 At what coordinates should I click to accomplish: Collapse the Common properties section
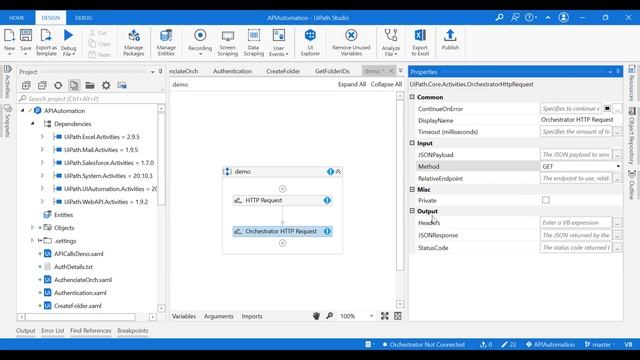click(412, 97)
